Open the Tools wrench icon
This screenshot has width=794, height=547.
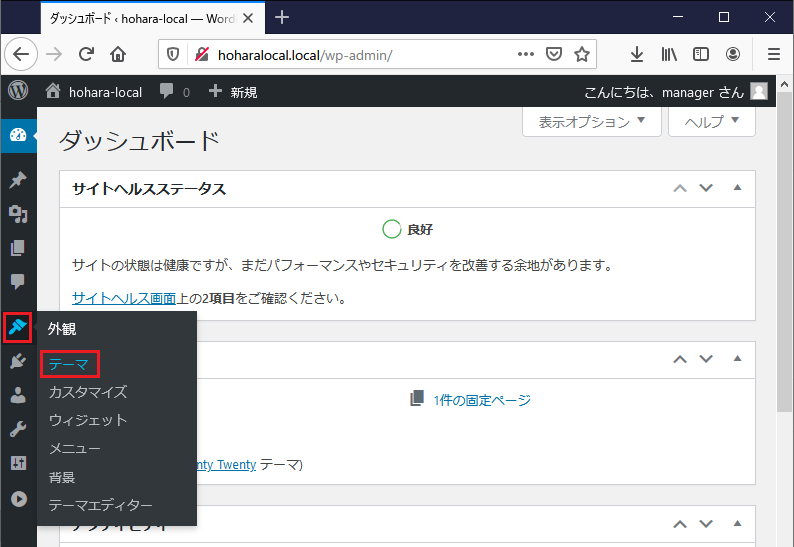tap(18, 429)
